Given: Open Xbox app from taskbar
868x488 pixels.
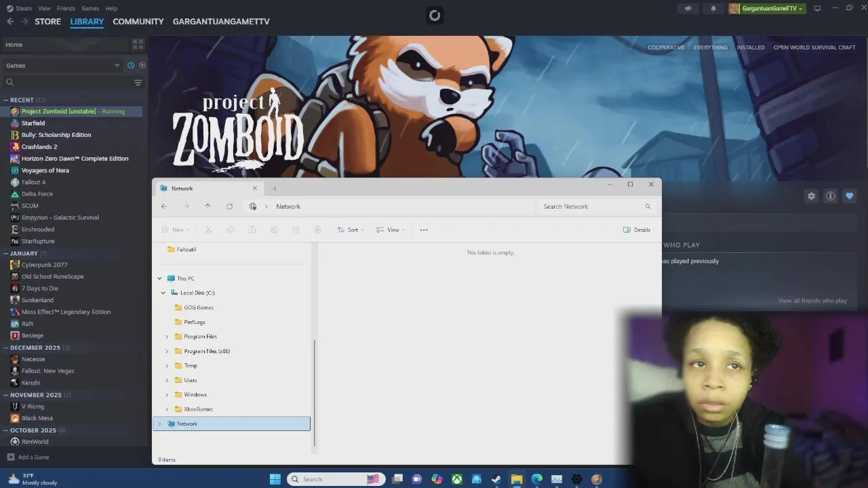Looking at the screenshot, I should (x=457, y=479).
